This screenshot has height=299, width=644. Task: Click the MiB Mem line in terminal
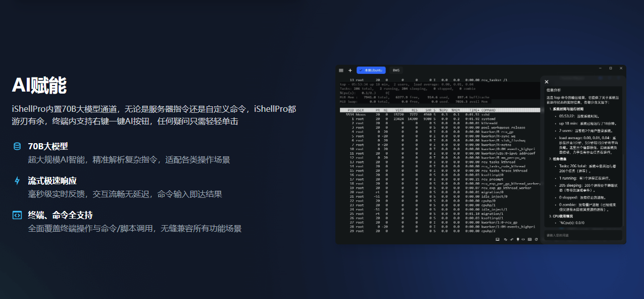click(415, 97)
